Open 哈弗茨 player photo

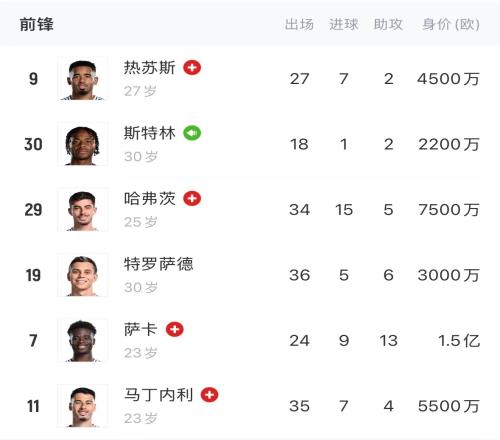82,210
